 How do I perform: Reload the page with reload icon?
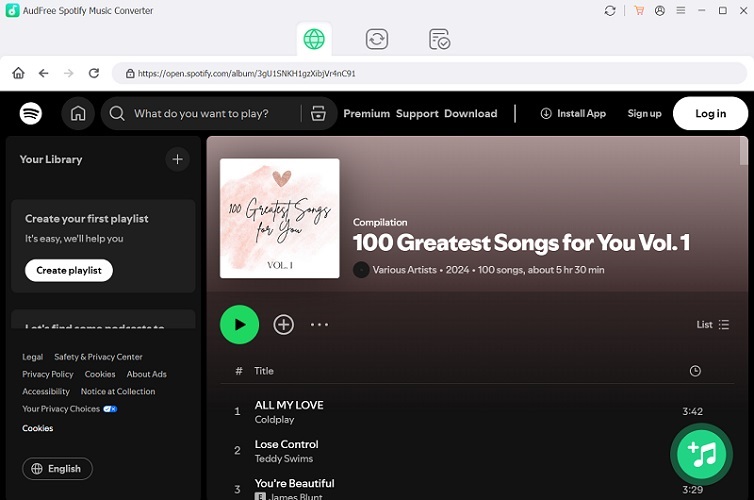pos(94,73)
